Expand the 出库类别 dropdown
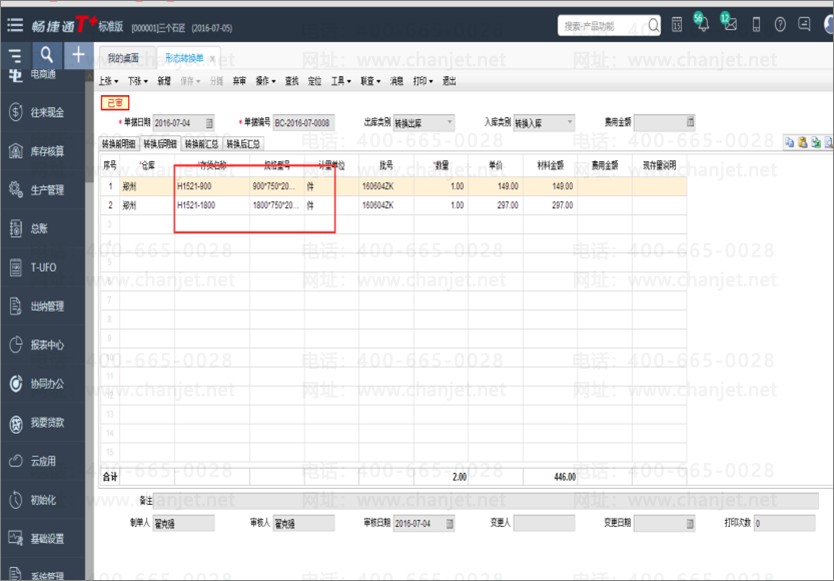The image size is (834, 581). pyautogui.click(x=449, y=123)
